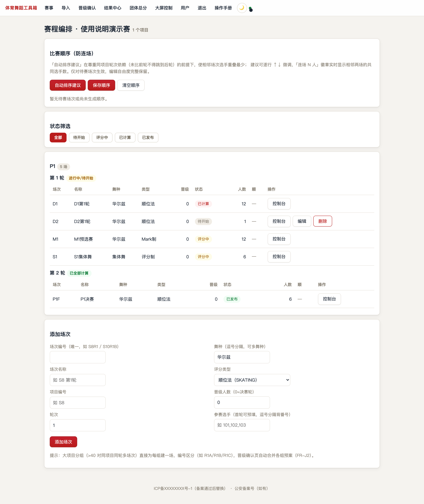Click the 清空顺序 button
Screen dimensions: 424x504
[x=131, y=85]
